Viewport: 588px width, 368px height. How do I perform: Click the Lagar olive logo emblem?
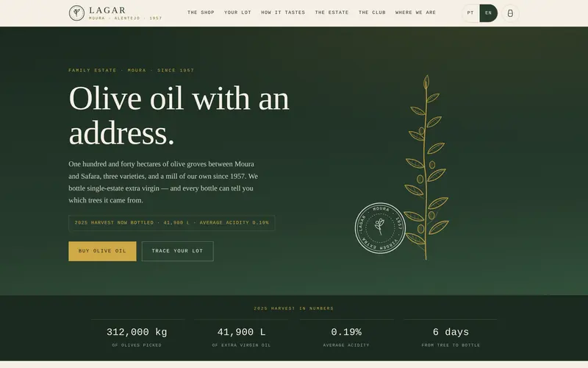[x=76, y=13]
